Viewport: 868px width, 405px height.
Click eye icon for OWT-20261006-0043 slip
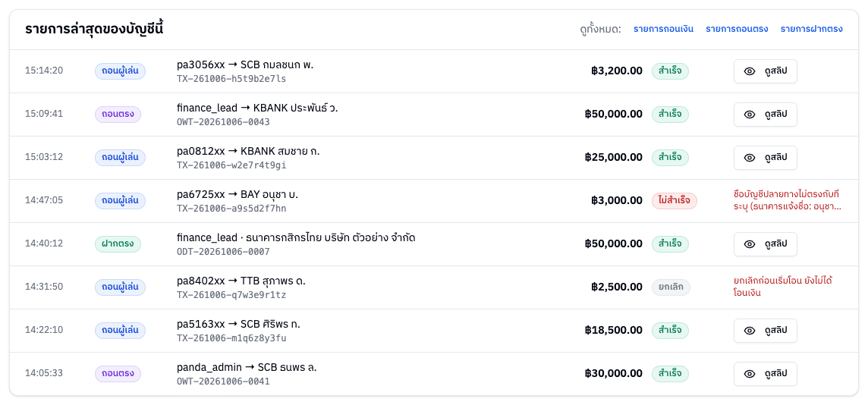[750, 115]
